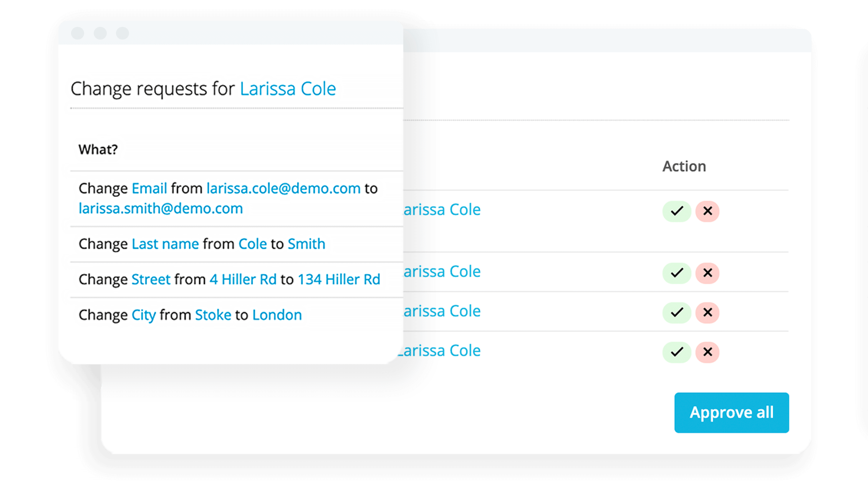
Task: Click the approve checkmark for second Larissa Cole
Action: 678,272
